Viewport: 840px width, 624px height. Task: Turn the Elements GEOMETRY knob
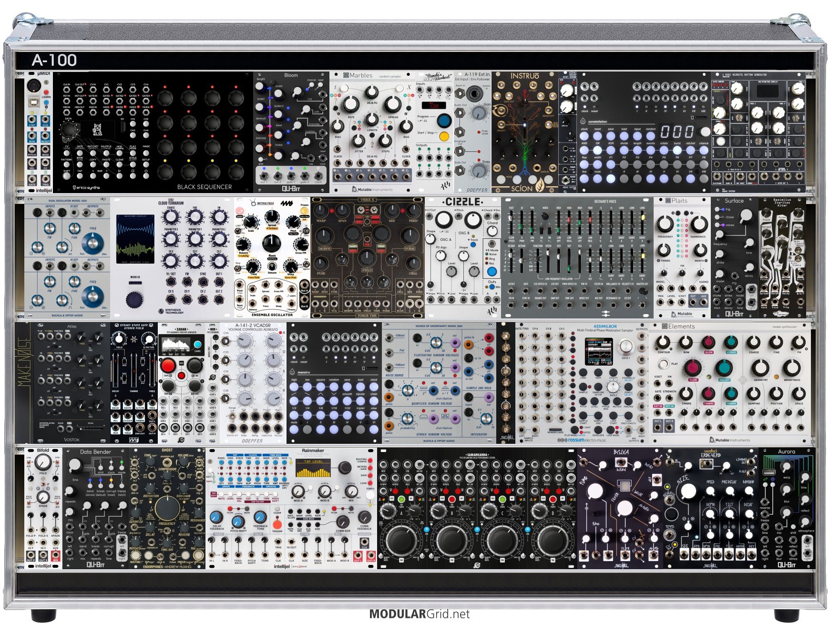[761, 368]
